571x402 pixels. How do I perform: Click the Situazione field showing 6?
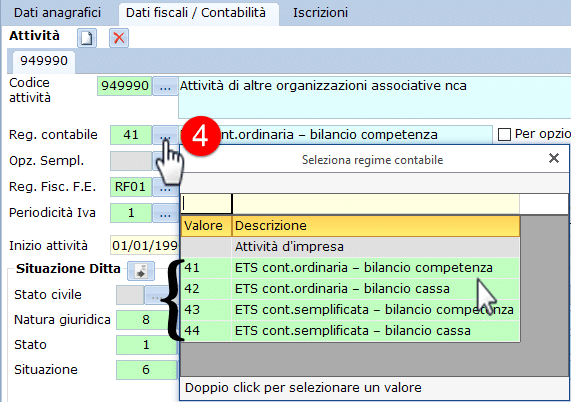point(146,370)
